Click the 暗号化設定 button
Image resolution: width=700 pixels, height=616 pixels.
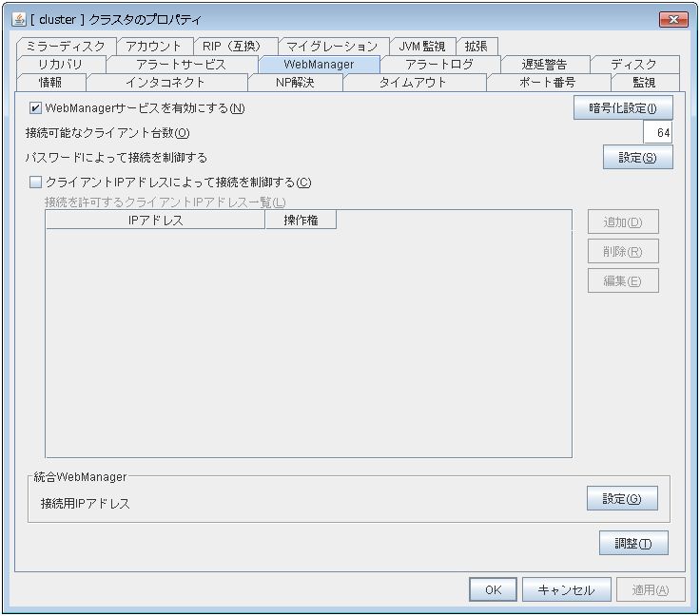(x=623, y=108)
